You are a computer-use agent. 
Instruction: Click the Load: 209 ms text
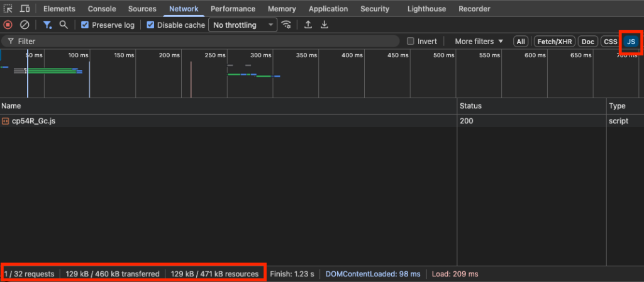(x=455, y=274)
